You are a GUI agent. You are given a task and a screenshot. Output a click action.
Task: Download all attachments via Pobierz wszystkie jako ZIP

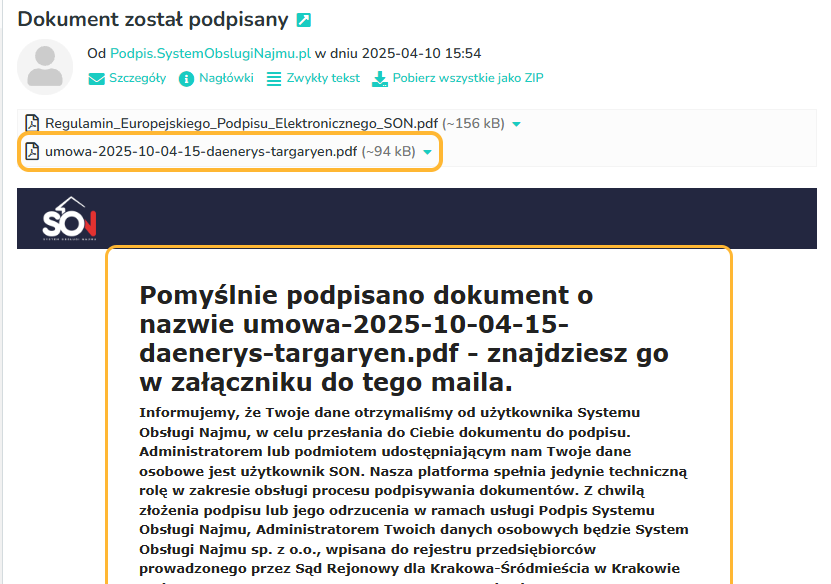[468, 78]
